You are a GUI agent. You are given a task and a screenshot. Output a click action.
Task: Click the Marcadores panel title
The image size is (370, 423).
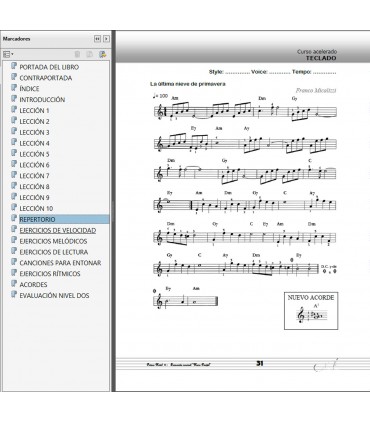coord(17,39)
